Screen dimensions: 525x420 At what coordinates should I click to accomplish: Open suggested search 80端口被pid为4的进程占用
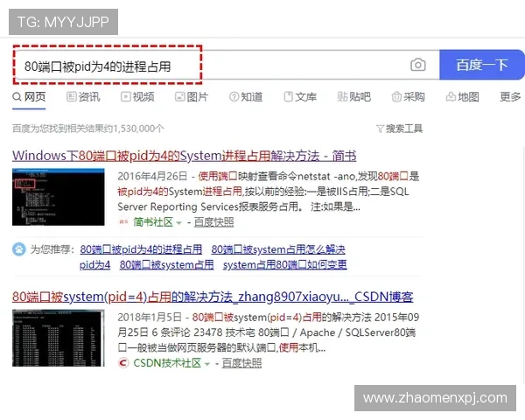pyautogui.click(x=141, y=249)
